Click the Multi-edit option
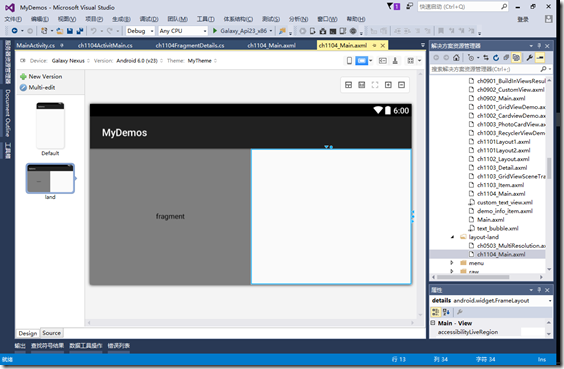 pyautogui.click(x=37, y=87)
